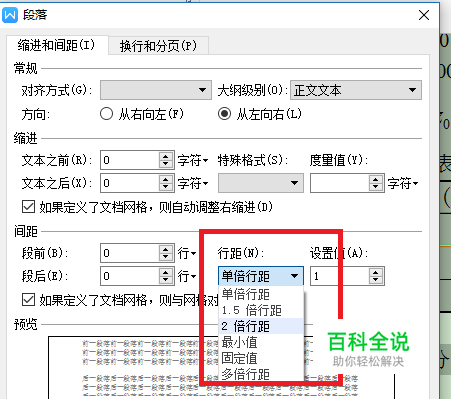Click the 设置值(A) input field

(x=340, y=276)
